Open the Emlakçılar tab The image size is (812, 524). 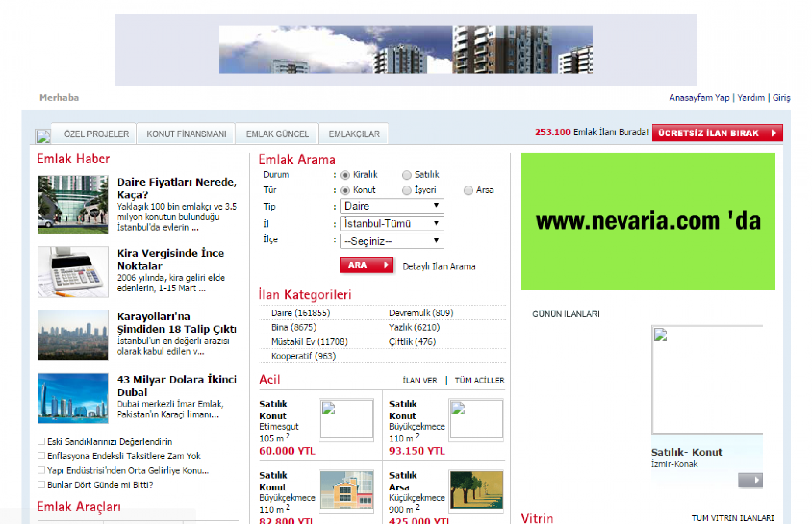pos(354,134)
